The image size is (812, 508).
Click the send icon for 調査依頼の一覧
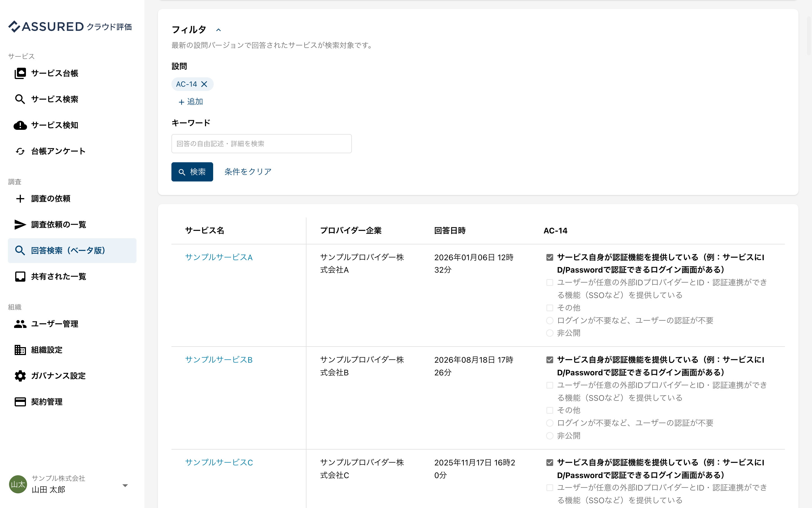coord(20,224)
